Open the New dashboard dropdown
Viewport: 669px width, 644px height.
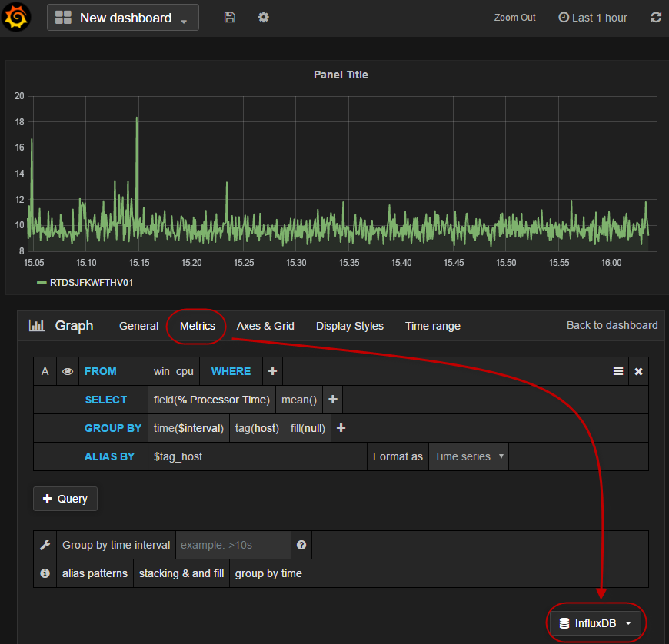123,18
